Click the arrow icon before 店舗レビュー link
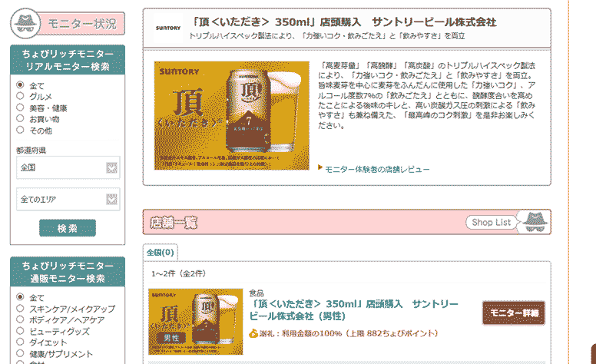 click(x=320, y=167)
